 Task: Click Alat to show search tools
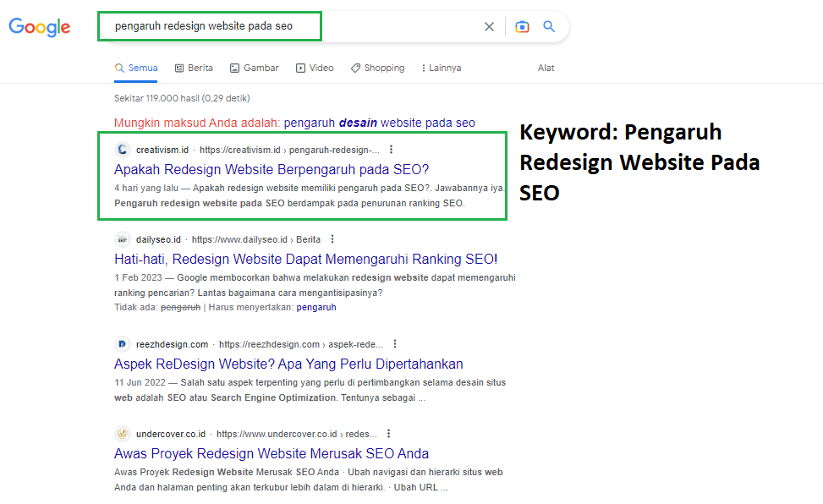546,67
